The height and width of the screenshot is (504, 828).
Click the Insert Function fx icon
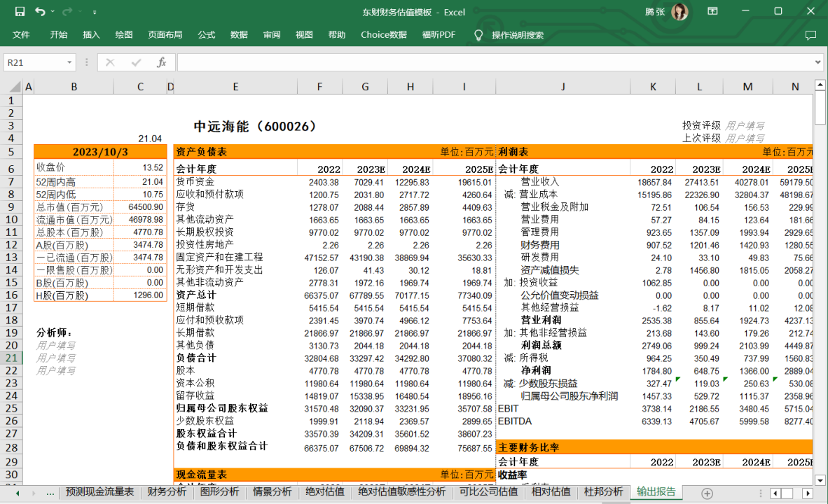click(x=161, y=62)
